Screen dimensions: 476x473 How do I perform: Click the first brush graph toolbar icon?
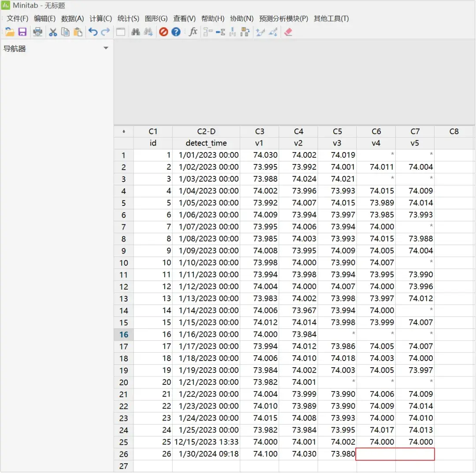(260, 32)
